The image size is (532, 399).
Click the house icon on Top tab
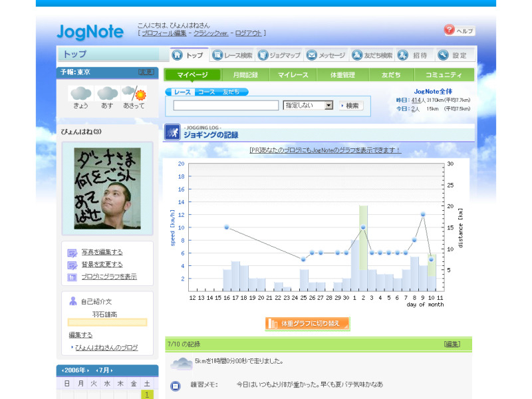[177, 55]
